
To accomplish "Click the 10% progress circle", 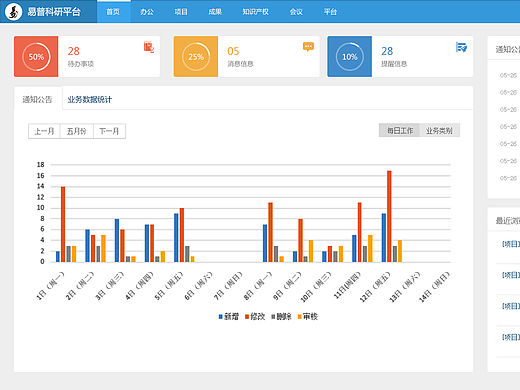I will [x=350, y=57].
